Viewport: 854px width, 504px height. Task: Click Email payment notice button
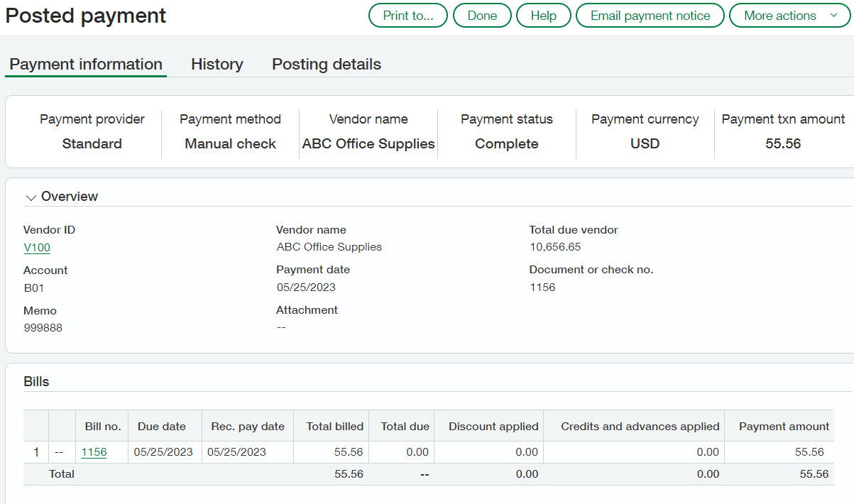pos(650,16)
